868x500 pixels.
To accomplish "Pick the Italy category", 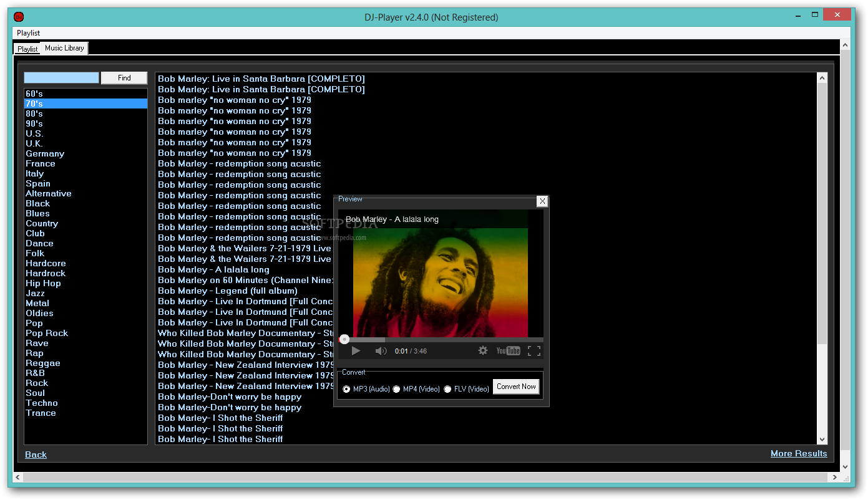I will click(85, 173).
